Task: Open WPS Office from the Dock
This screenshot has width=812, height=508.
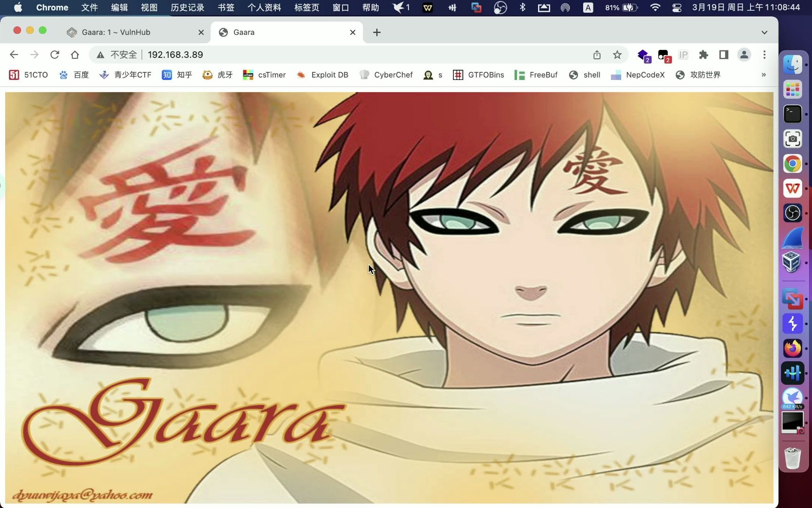Action: click(793, 189)
